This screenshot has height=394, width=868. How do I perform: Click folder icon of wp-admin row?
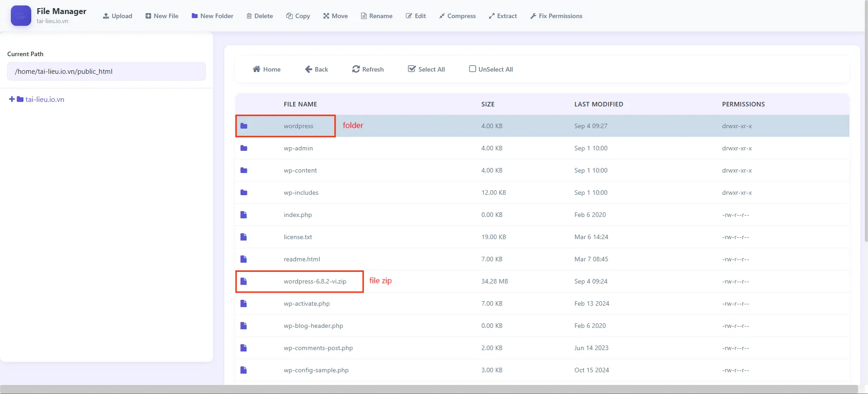click(x=244, y=148)
